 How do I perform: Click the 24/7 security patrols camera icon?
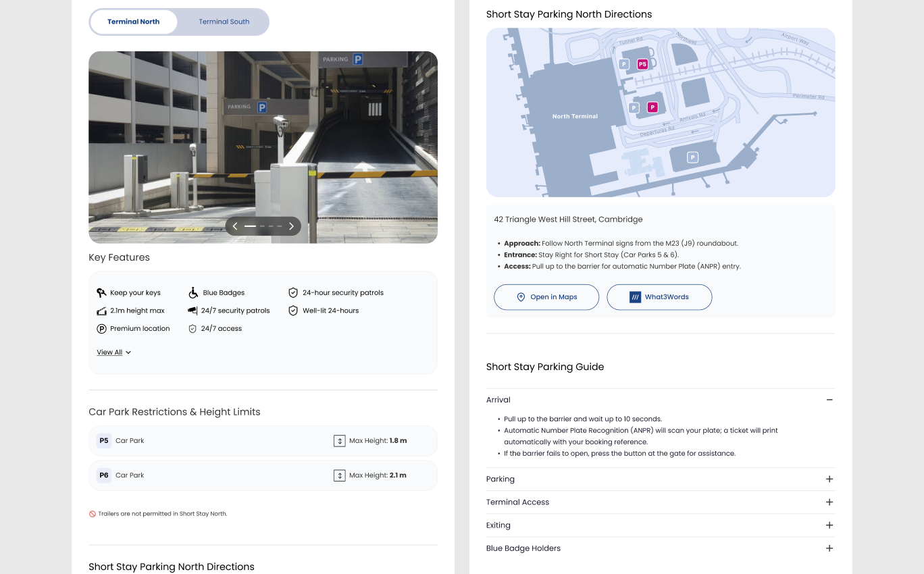click(x=192, y=311)
